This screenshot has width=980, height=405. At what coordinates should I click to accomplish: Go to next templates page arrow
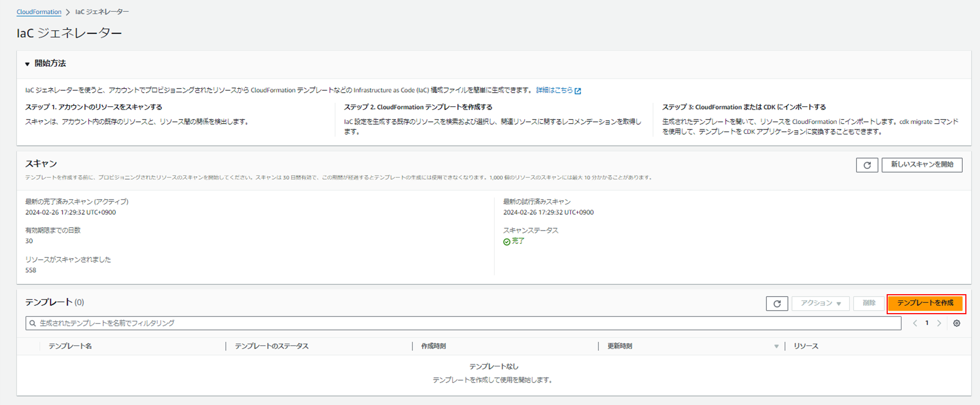pos(939,323)
